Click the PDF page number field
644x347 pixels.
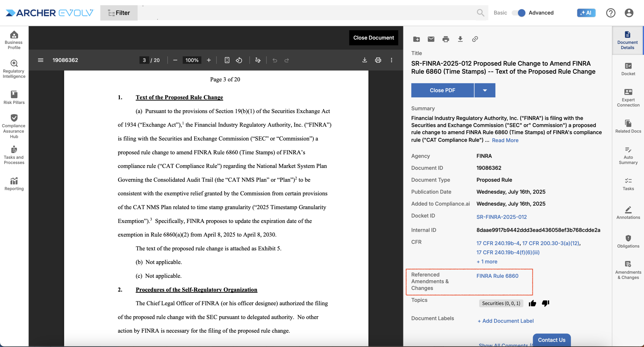pos(144,60)
